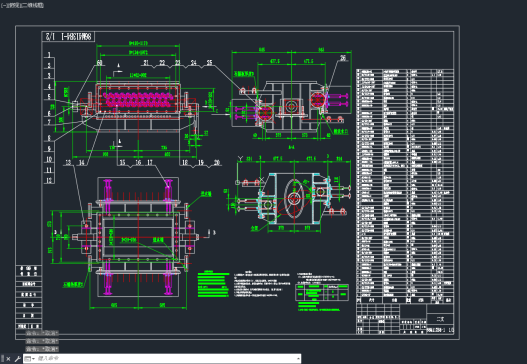Select part number 11 in left column

click(x=49, y=170)
